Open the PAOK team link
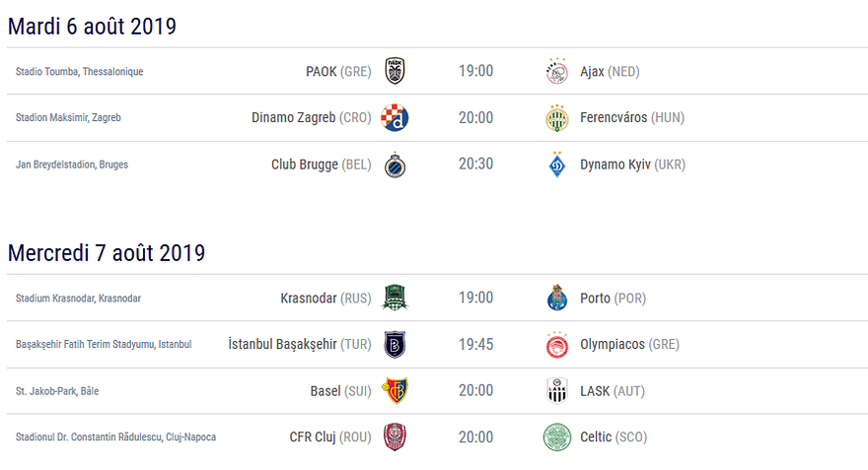Image resolution: width=868 pixels, height=470 pixels. click(322, 71)
